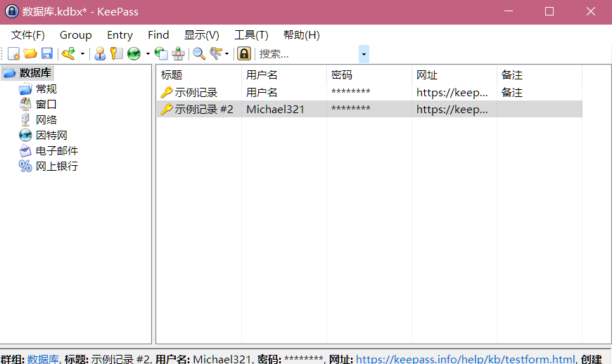Open the Entry menu
Viewport: 612px width, 364px height.
tap(120, 35)
